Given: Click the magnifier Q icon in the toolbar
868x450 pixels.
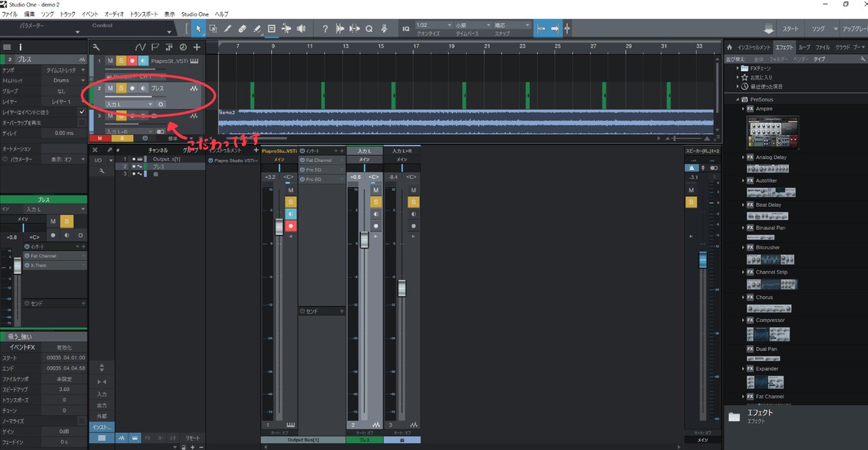Looking at the screenshot, I should [369, 28].
